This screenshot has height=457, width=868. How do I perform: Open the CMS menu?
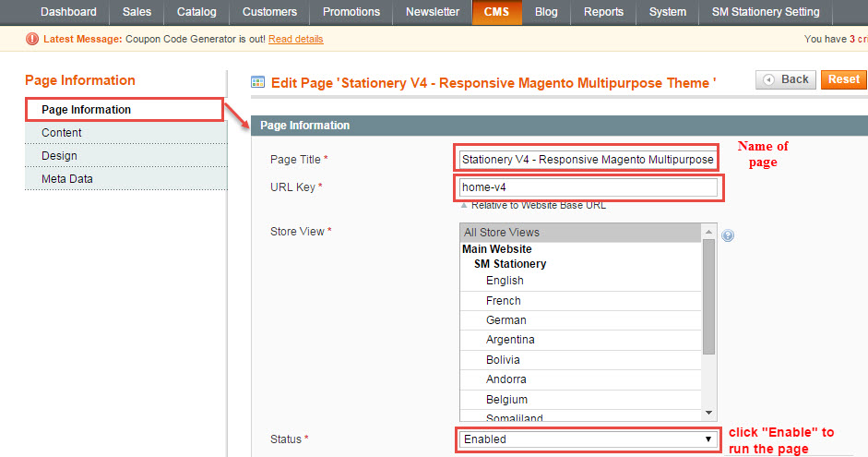pos(496,12)
